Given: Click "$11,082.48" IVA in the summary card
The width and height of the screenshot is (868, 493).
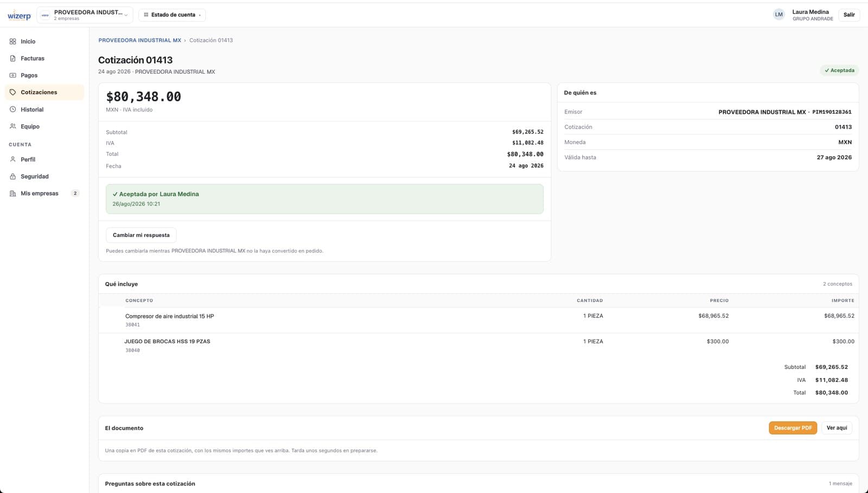Looking at the screenshot, I should click(x=528, y=143).
